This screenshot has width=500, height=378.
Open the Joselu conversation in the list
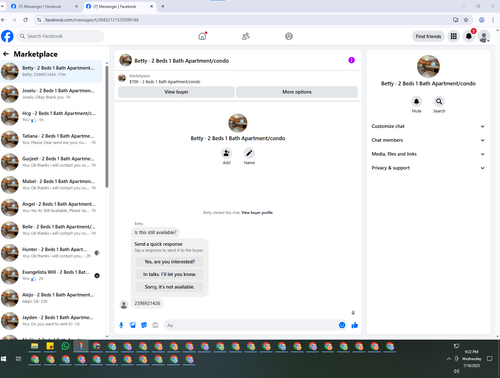(52, 94)
